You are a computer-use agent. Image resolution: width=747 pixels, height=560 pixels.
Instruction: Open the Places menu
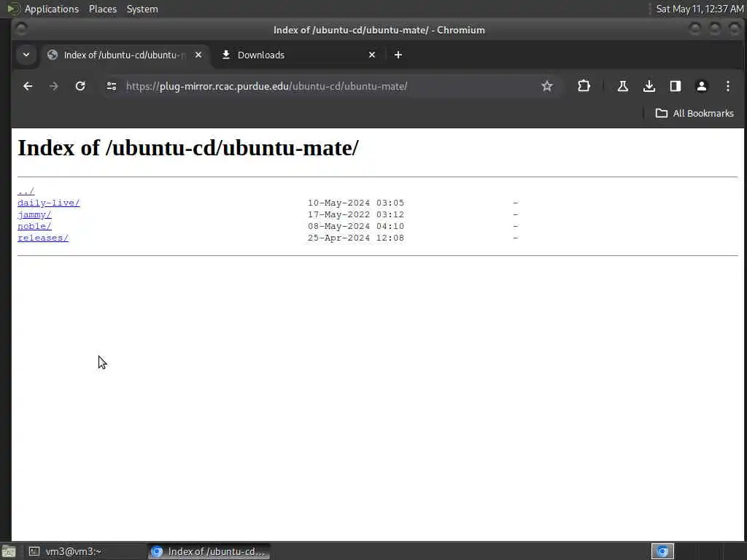(102, 9)
